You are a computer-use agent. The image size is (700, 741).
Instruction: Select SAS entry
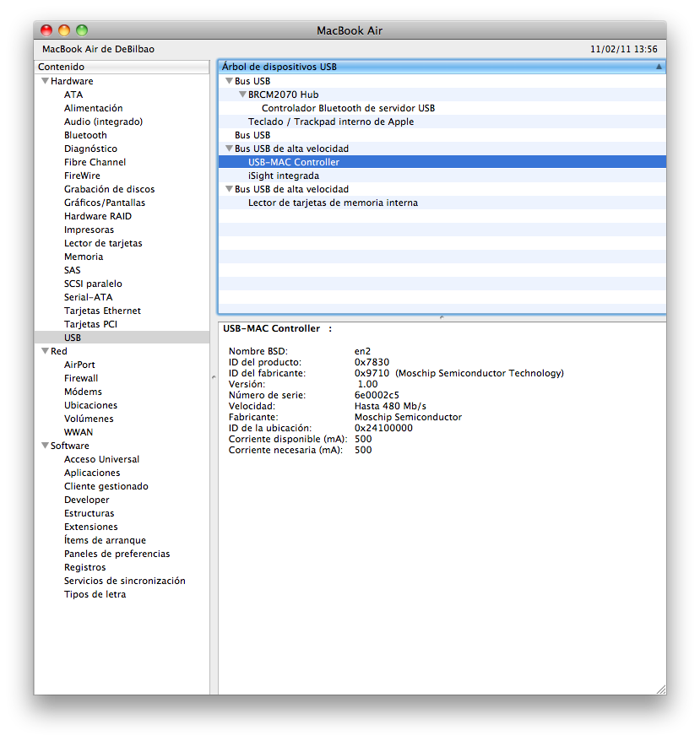pos(73,270)
